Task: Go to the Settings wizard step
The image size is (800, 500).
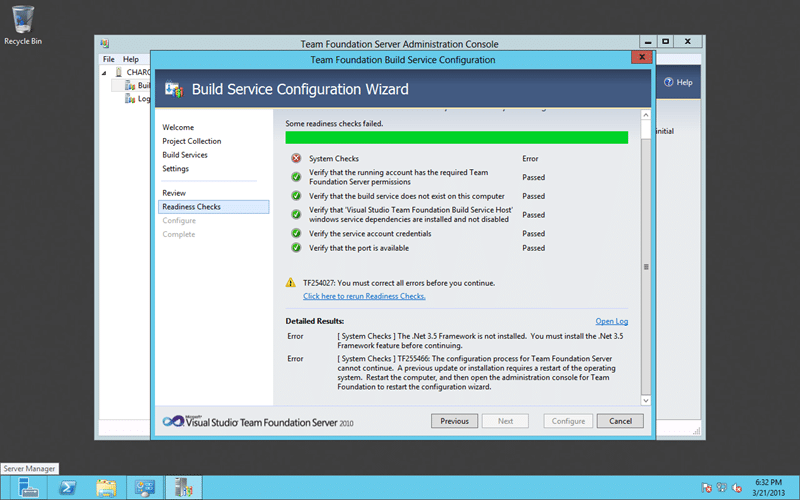Action: (x=176, y=168)
